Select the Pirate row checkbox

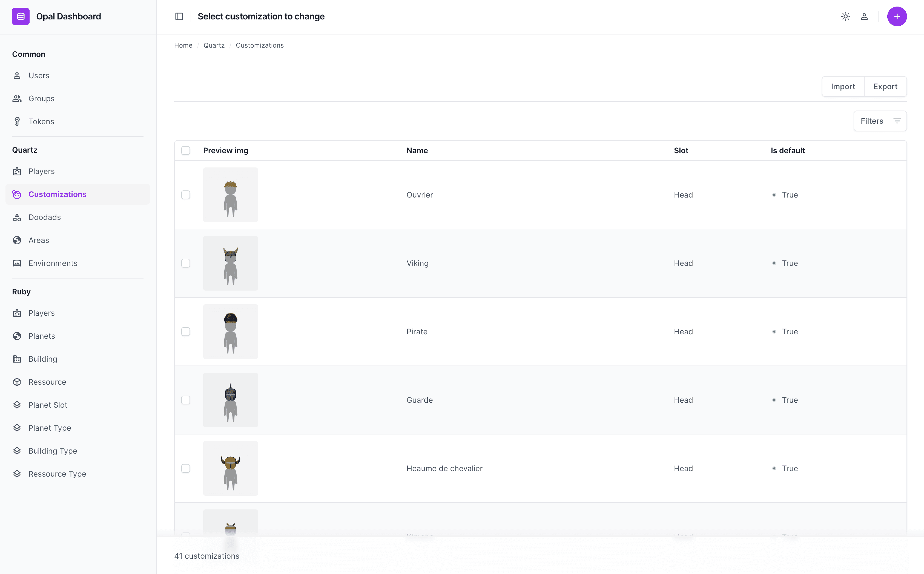(186, 332)
